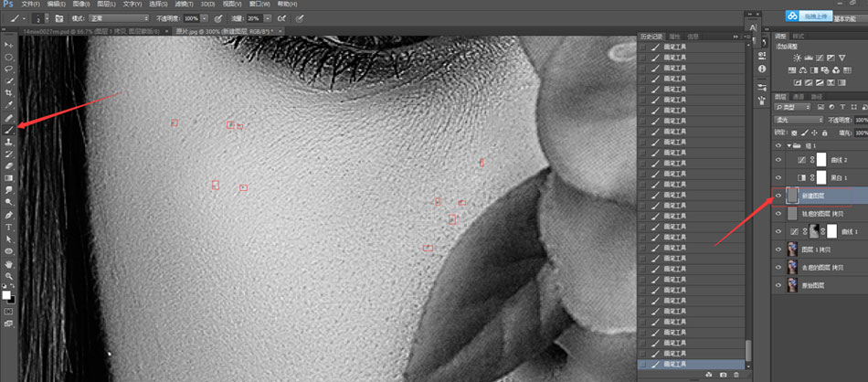
Task: Enable Quick Mask mode
Action: [9, 312]
